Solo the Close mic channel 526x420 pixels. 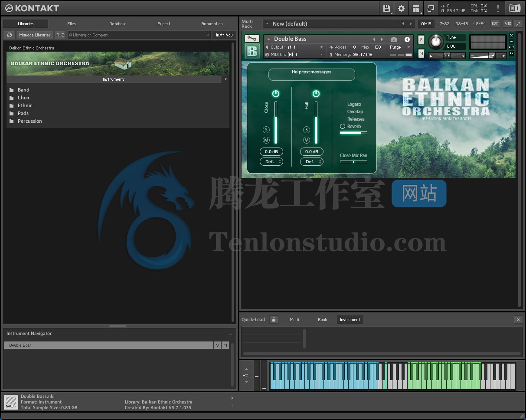pyautogui.click(x=266, y=130)
